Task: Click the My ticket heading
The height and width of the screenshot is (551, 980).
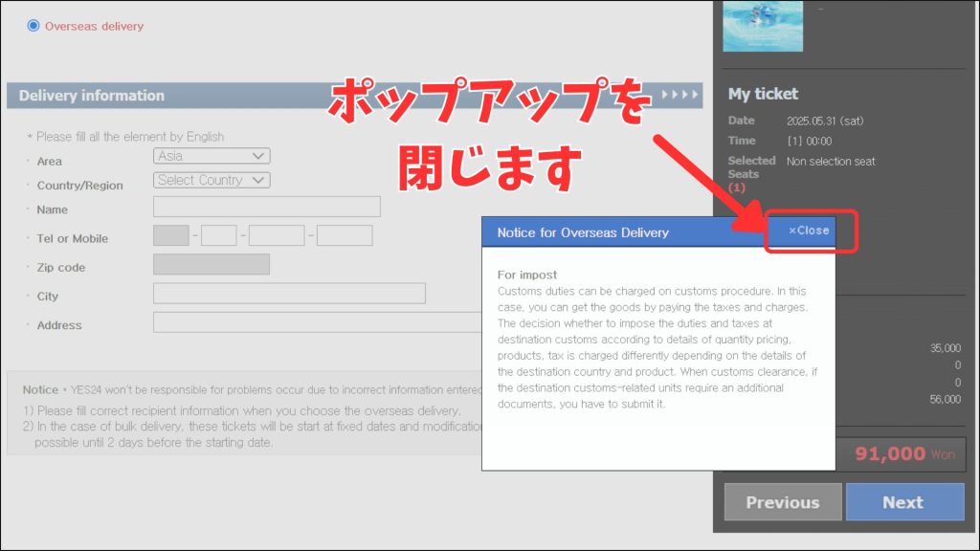Action: 763,94
